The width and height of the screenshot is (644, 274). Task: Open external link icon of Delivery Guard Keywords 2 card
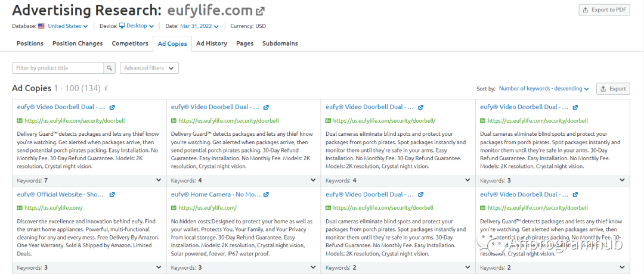[x=575, y=195]
